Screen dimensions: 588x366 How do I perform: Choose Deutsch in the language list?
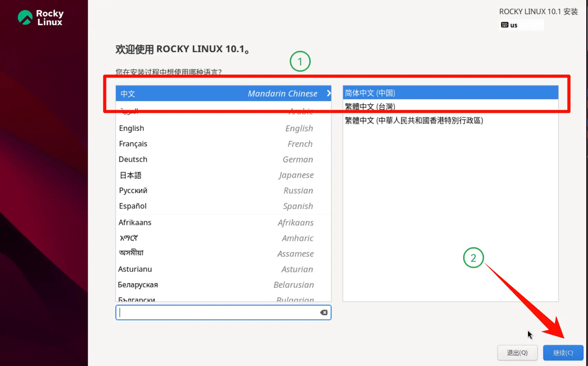click(x=223, y=159)
